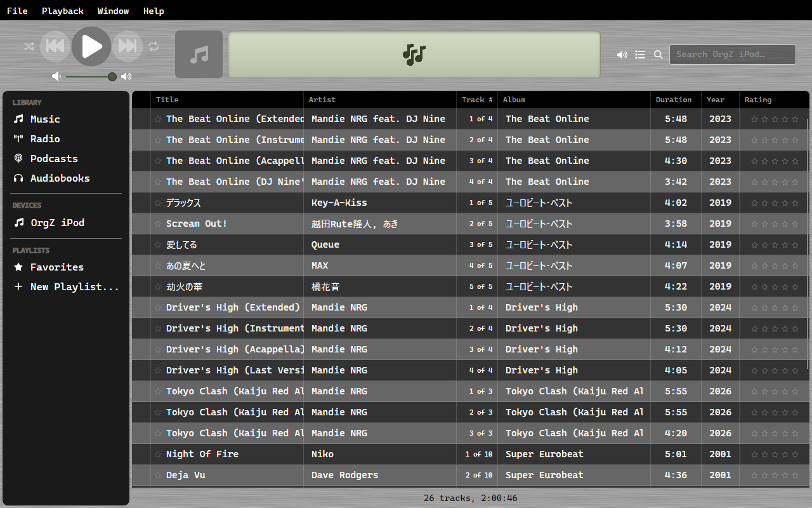Open the queue list icon

coord(640,55)
